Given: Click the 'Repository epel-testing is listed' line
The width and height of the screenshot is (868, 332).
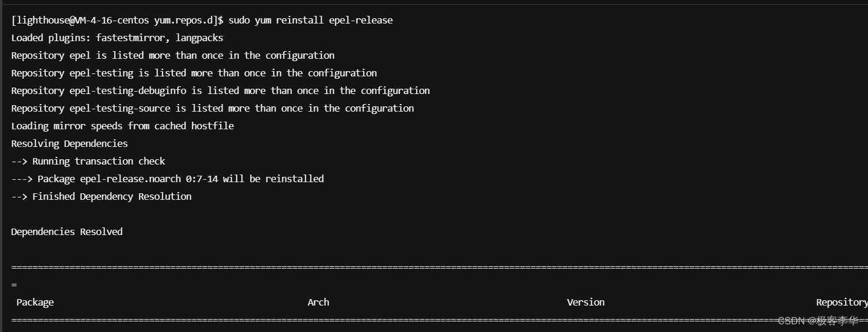Looking at the screenshot, I should click(194, 73).
